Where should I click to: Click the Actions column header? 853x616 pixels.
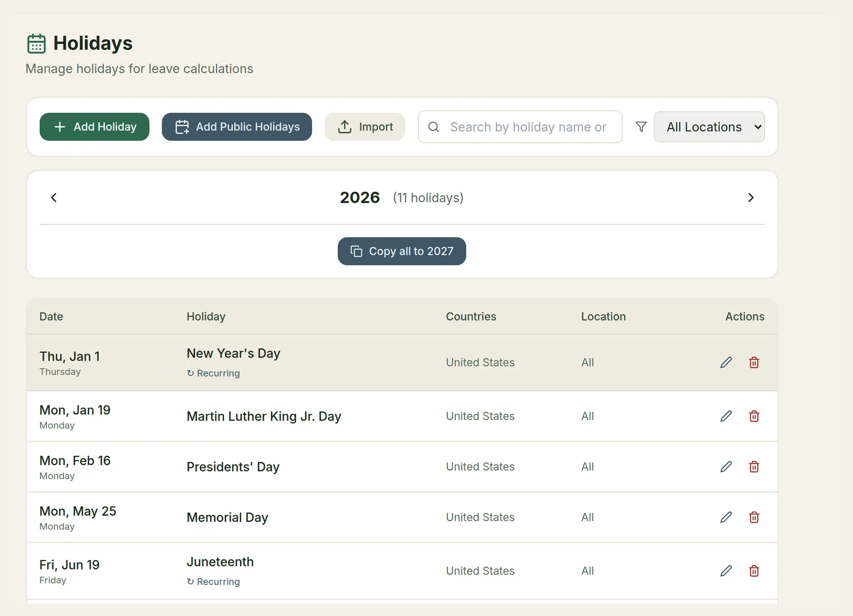745,317
